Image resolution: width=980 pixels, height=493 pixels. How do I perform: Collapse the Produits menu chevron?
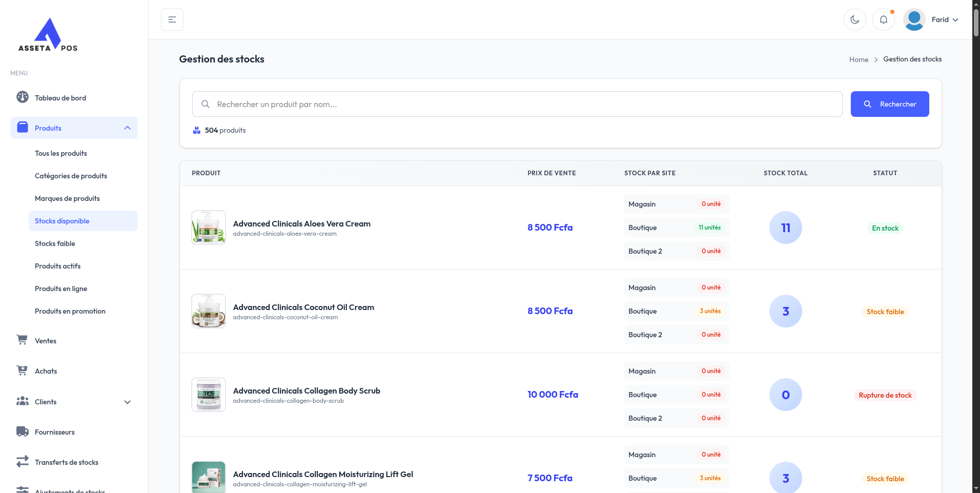[x=128, y=128]
